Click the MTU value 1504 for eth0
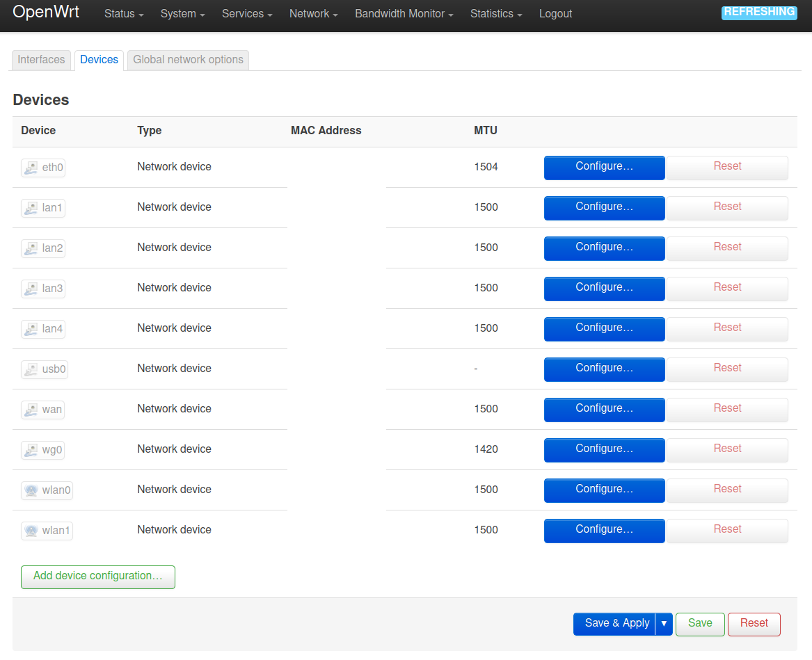 click(x=486, y=167)
